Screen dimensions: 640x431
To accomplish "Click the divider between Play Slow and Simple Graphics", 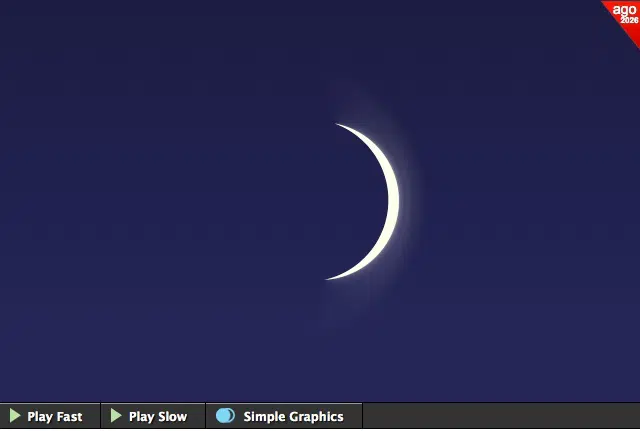I will (205, 416).
